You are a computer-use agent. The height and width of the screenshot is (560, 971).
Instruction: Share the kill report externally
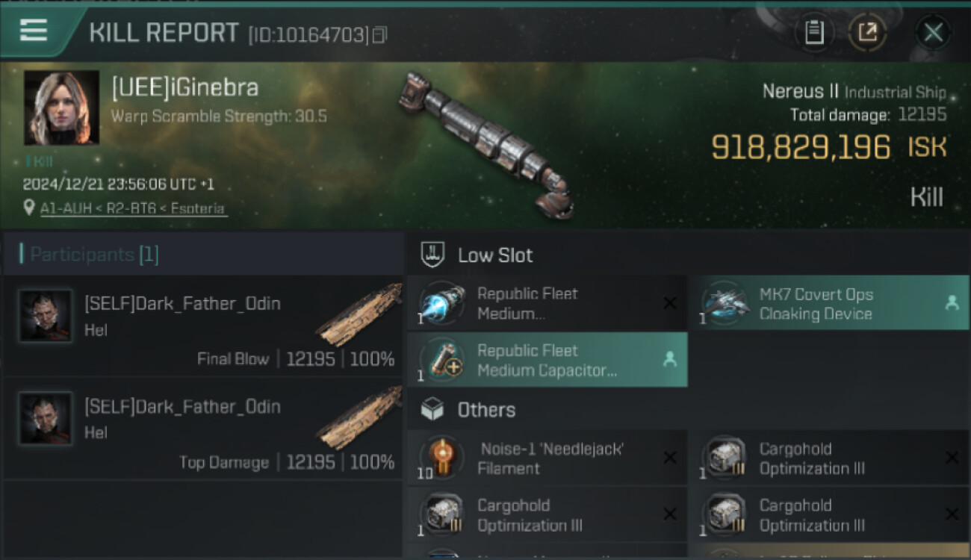[867, 32]
